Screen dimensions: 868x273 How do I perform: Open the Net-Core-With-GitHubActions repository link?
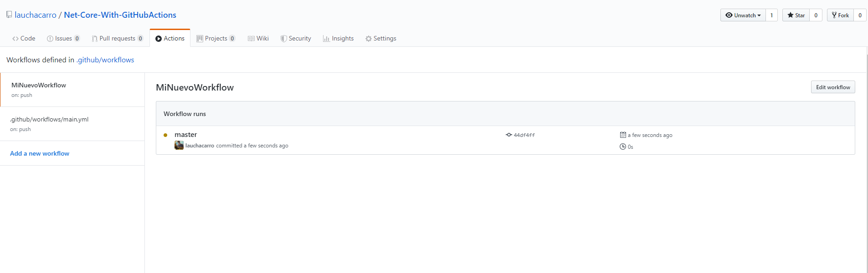coord(120,15)
